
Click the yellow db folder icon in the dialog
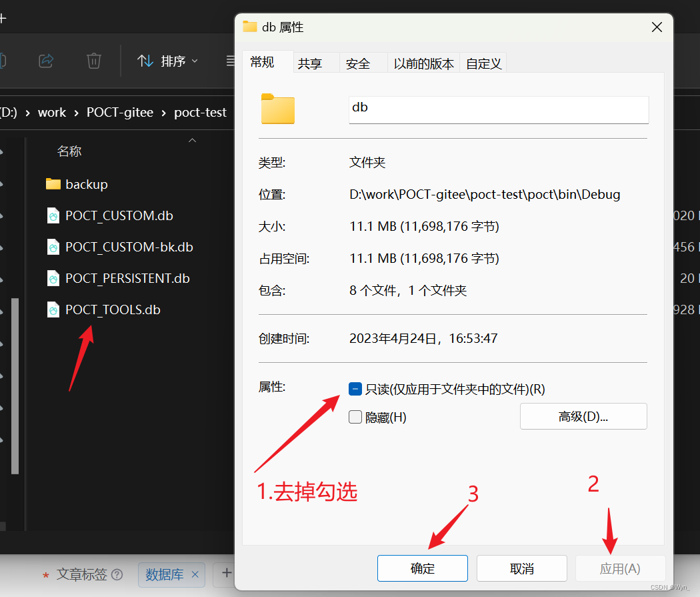coord(277,109)
